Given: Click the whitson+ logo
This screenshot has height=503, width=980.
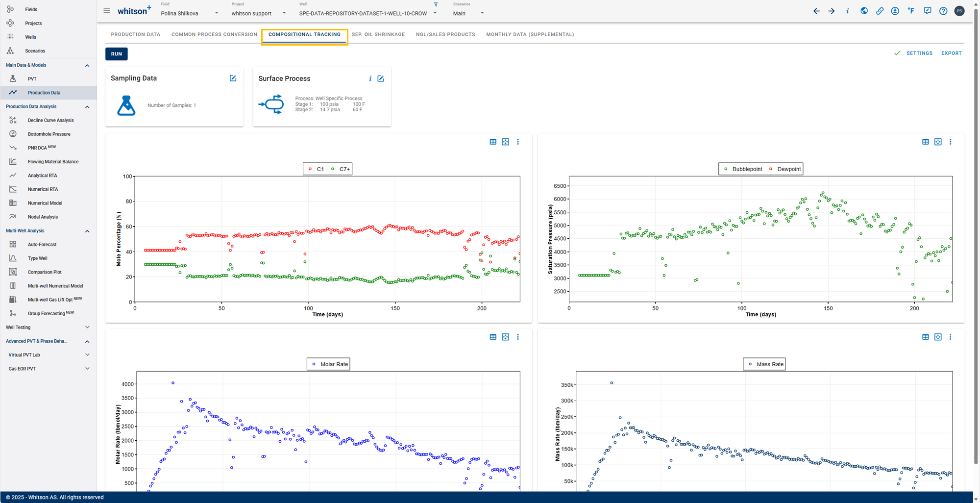Looking at the screenshot, I should (134, 11).
